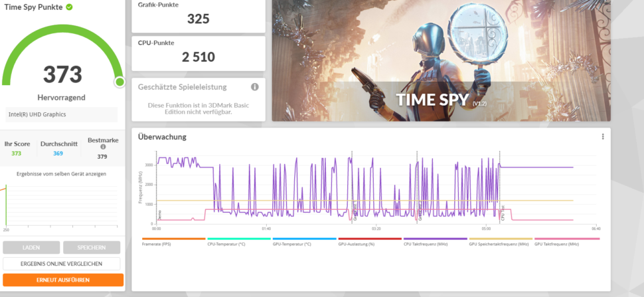The width and height of the screenshot is (644, 297).
Task: Click the Frequenz (MHz) axis title
Action: coord(140,188)
